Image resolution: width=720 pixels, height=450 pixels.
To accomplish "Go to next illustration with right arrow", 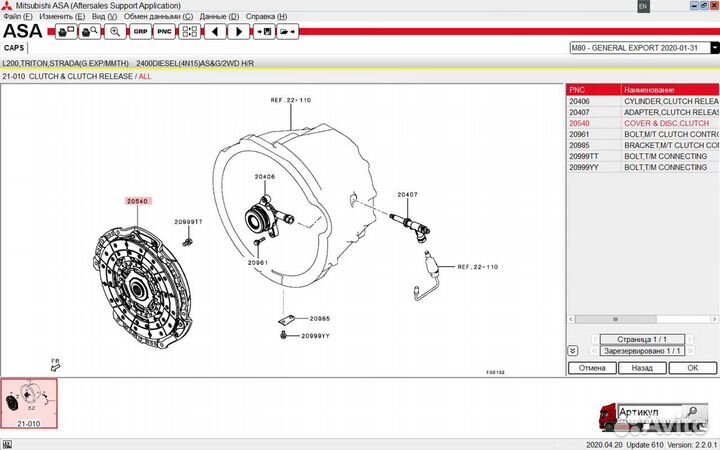I will point(238,31).
